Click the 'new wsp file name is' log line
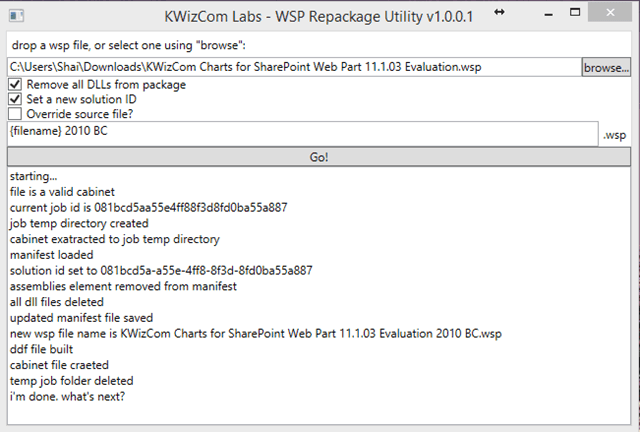 256,334
